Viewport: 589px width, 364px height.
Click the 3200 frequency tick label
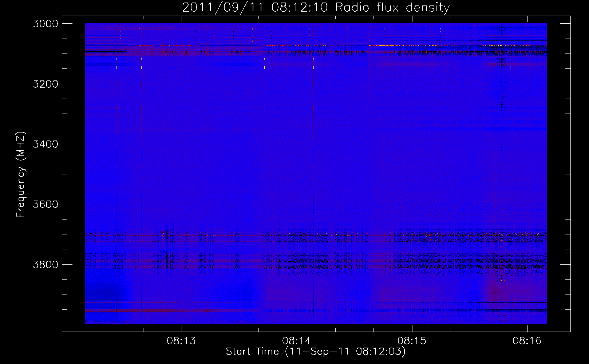(x=46, y=84)
